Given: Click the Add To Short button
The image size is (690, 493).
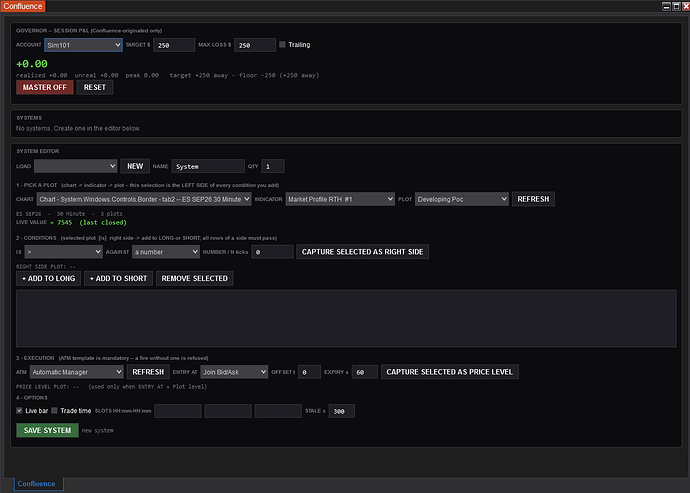Looking at the screenshot, I should (x=118, y=278).
